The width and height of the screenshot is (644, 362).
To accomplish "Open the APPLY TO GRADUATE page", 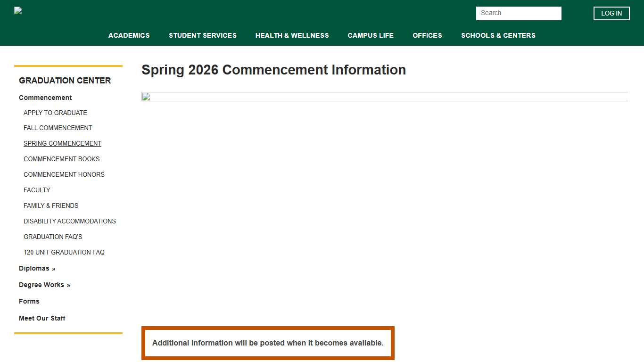I will pos(55,113).
